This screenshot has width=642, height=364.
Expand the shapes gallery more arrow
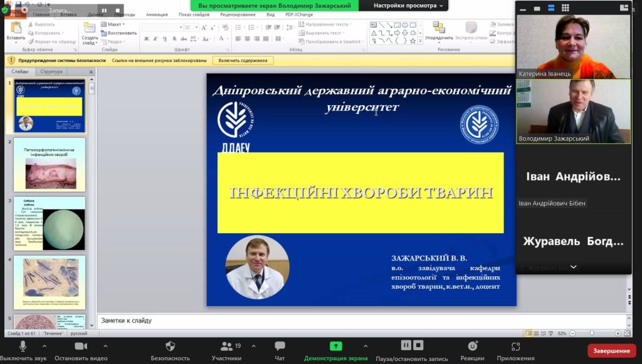tap(420, 41)
